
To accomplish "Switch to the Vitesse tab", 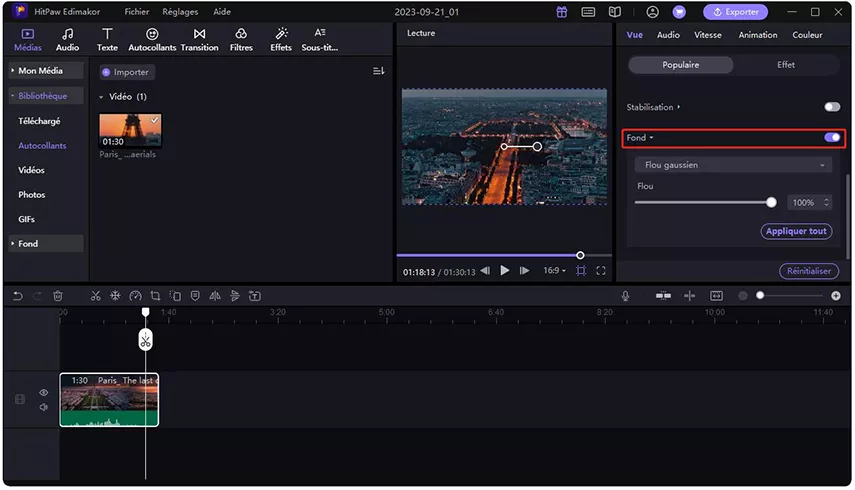I will click(708, 35).
